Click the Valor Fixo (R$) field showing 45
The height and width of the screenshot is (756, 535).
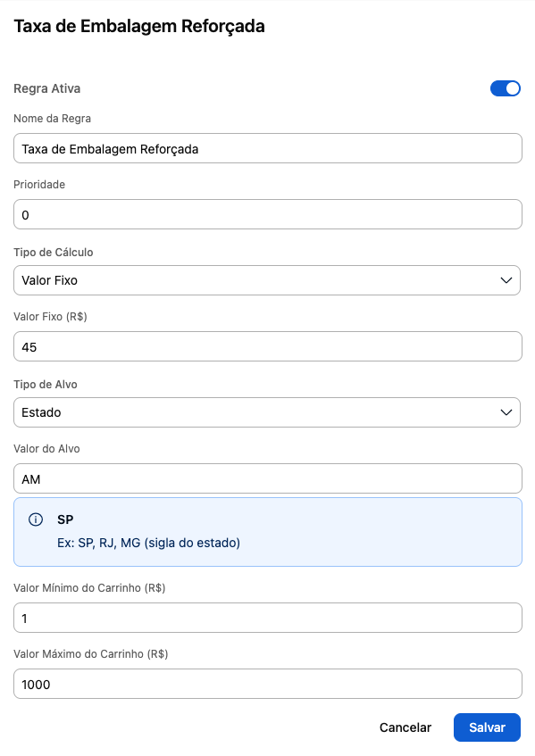point(268,346)
